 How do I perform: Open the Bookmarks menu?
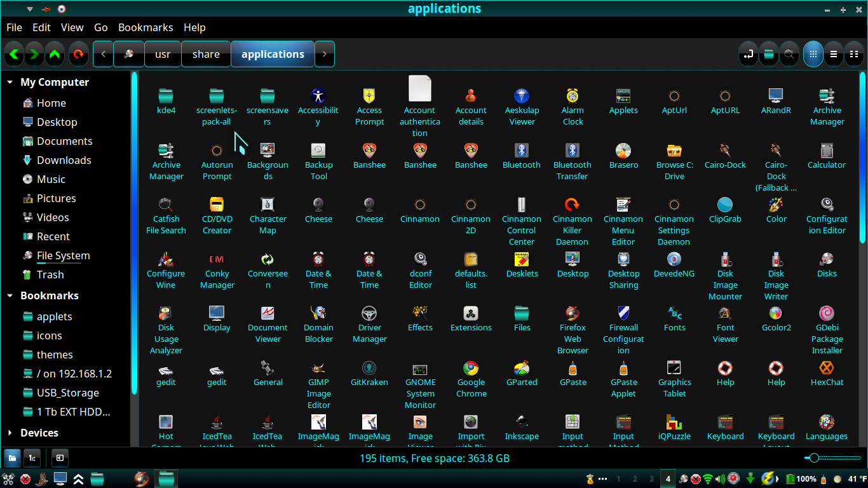(x=146, y=27)
